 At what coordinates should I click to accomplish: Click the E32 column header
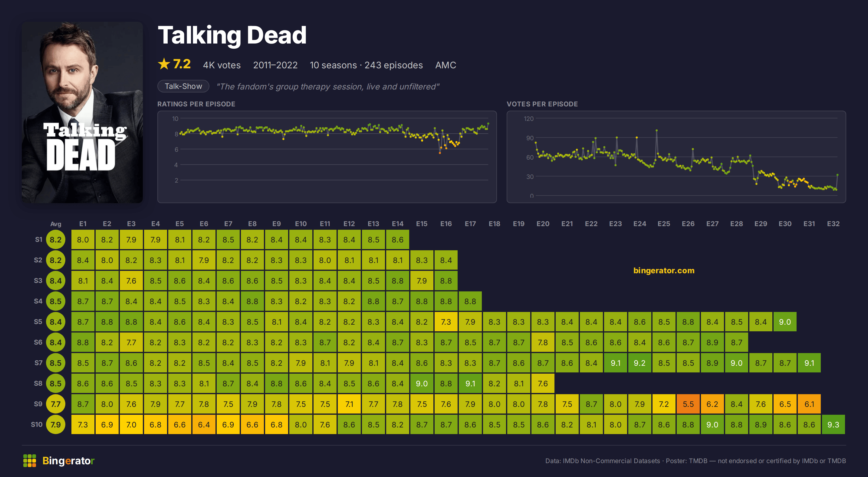[833, 224]
